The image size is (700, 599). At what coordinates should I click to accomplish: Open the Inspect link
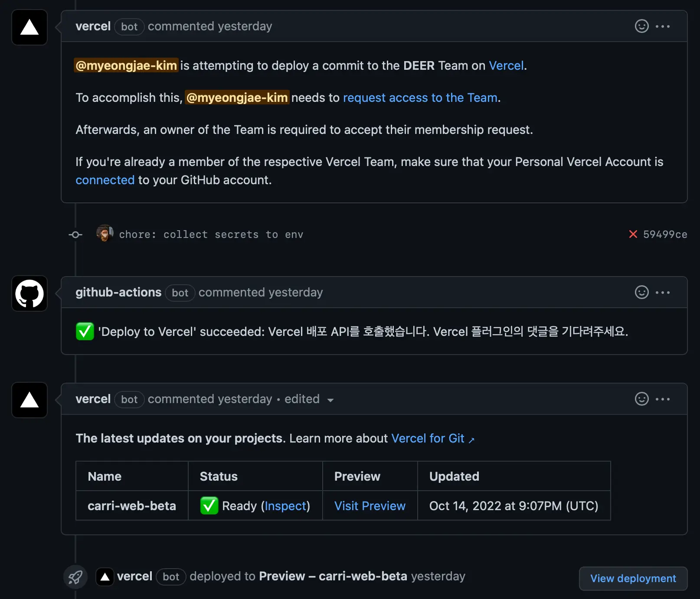(285, 506)
